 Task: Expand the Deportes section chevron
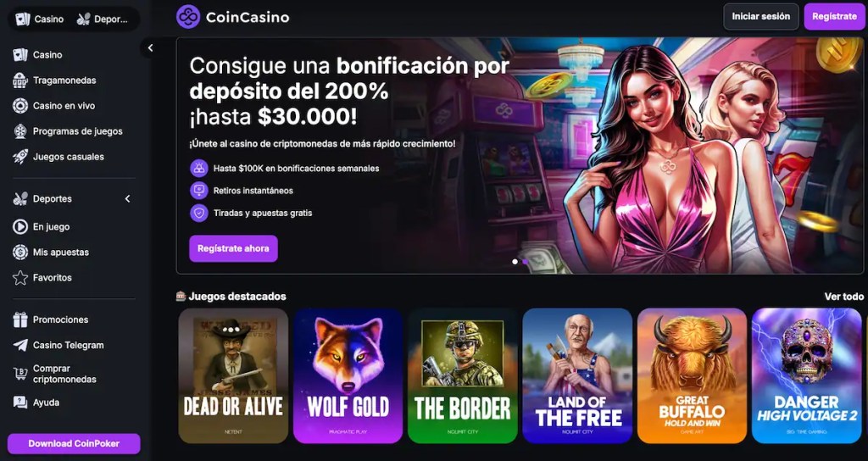(127, 198)
